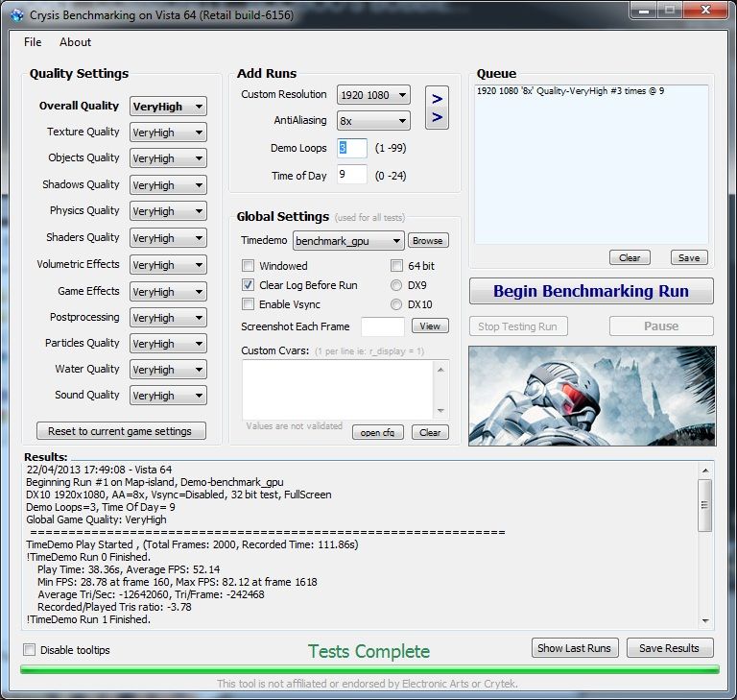This screenshot has height=700, width=737.
Task: Open the Shaders Quality dropdown
Action: point(168,237)
